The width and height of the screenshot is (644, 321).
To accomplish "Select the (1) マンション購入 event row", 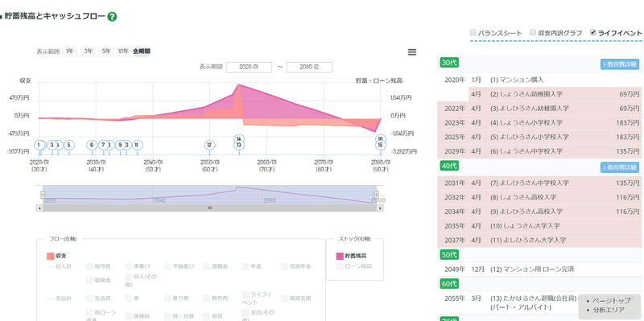I will [539, 80].
